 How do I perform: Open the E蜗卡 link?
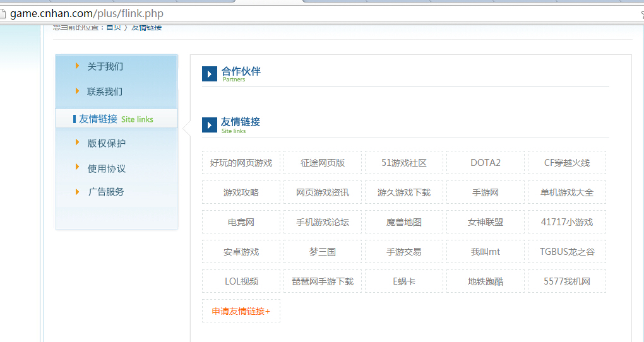click(x=404, y=281)
